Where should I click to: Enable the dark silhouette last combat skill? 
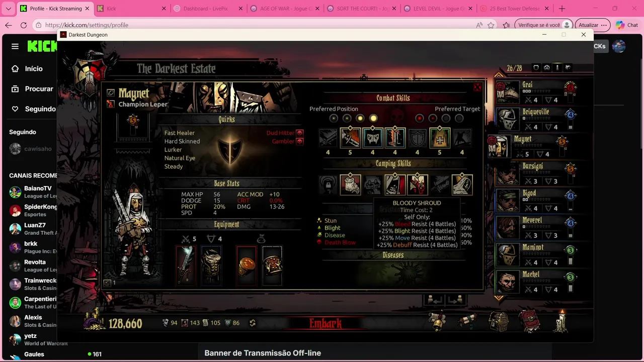(x=462, y=138)
